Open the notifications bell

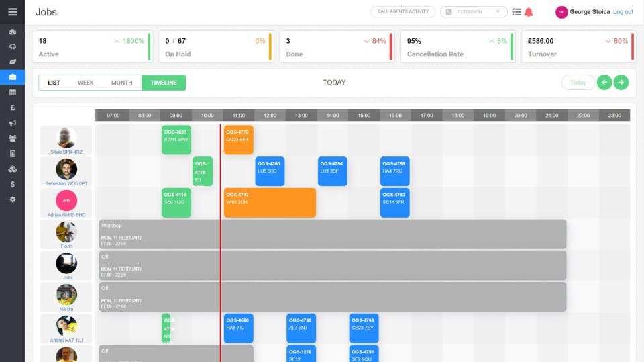coord(529,12)
